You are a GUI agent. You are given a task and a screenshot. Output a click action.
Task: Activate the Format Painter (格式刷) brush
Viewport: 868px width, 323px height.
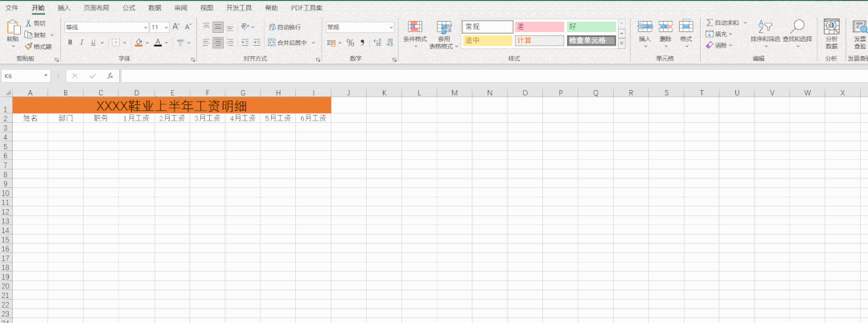[x=28, y=47]
